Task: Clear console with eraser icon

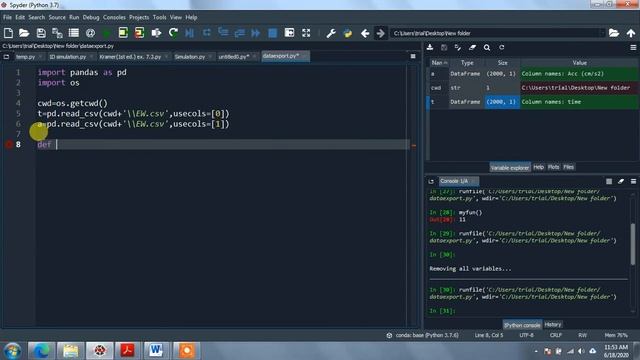Action: pyautogui.click(x=621, y=181)
